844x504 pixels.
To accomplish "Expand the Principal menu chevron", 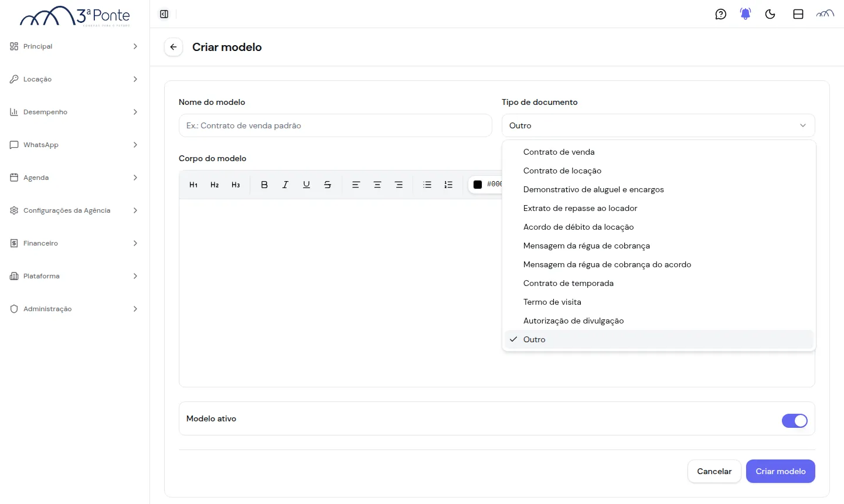I will click(135, 46).
